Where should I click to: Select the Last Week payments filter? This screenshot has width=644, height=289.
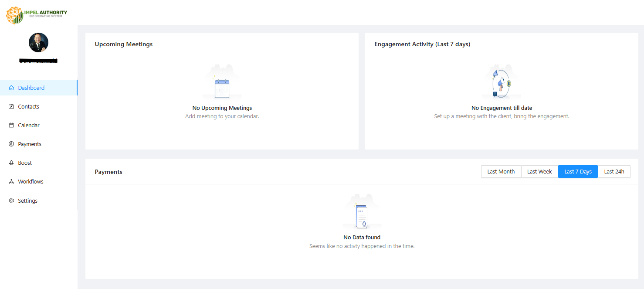click(x=539, y=172)
